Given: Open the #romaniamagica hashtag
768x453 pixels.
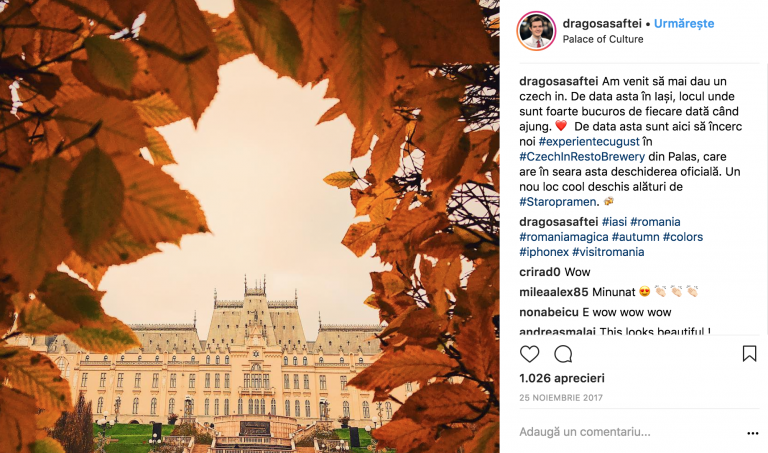Looking at the screenshot, I should [564, 237].
